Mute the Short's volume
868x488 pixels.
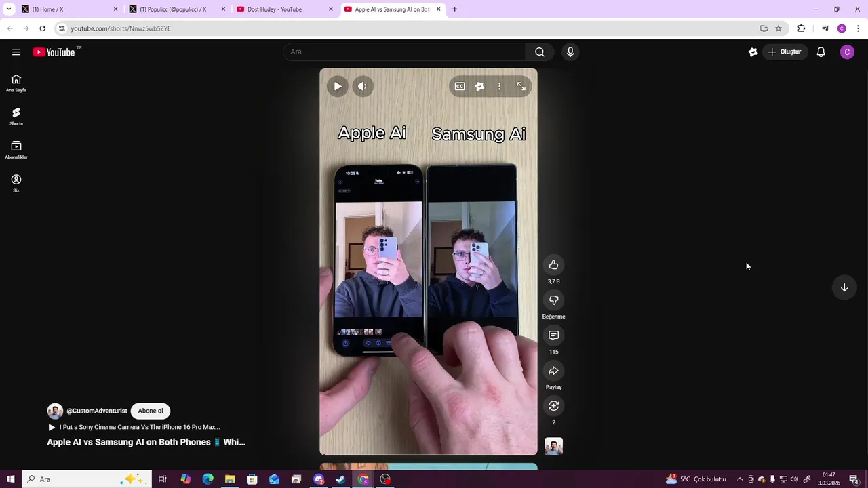362,86
